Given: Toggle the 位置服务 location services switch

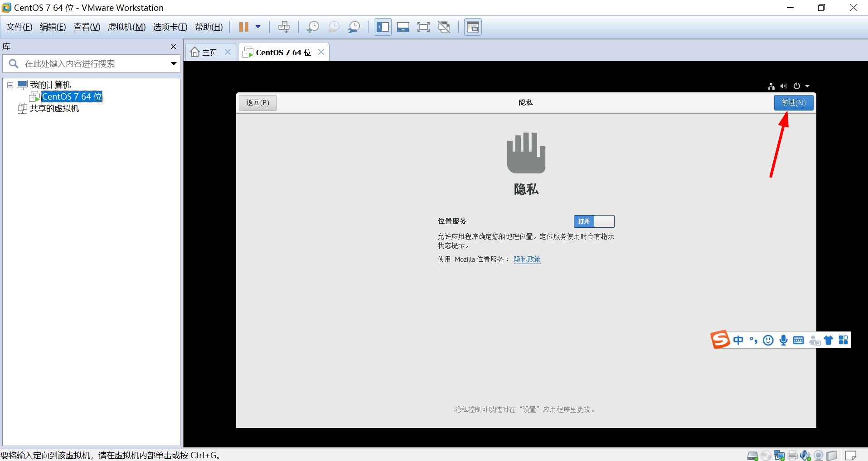Looking at the screenshot, I should tap(594, 221).
